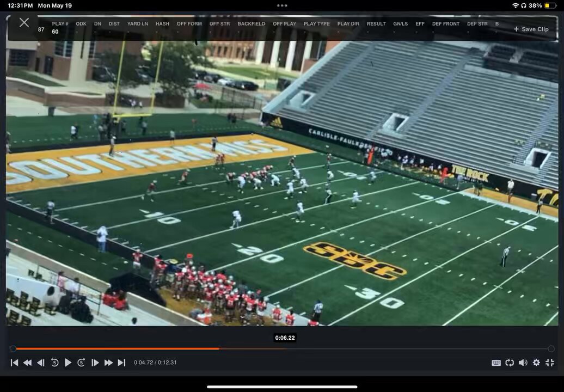The image size is (564, 392).
Task: Click play number value 60
Action: pyautogui.click(x=55, y=32)
